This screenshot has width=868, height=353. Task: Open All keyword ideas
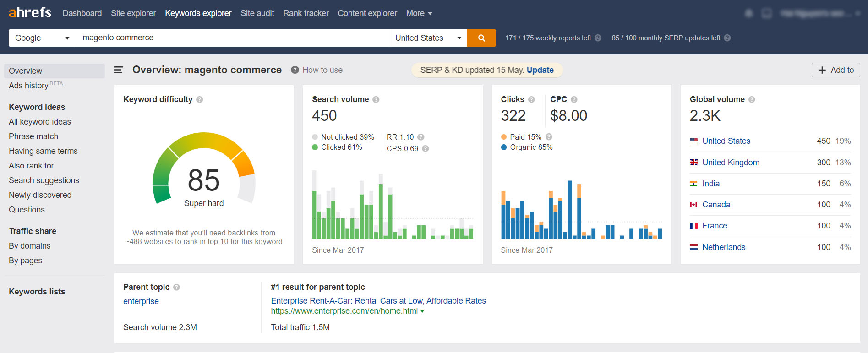pos(40,122)
